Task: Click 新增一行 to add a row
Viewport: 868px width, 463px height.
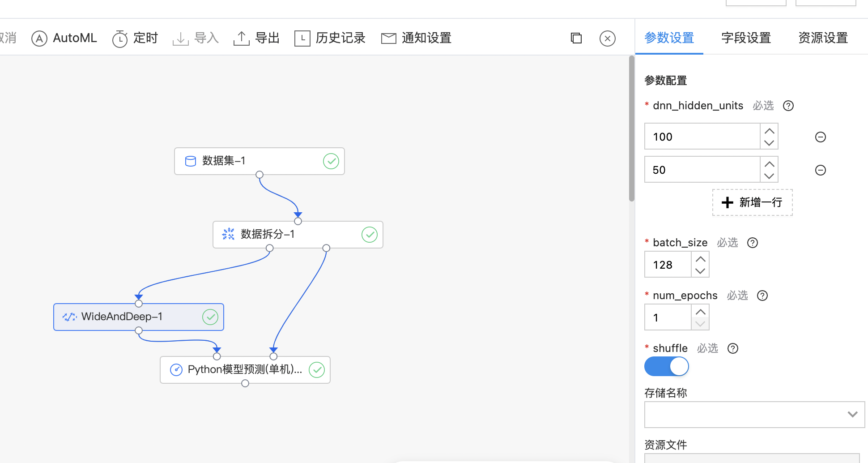Action: tap(752, 202)
